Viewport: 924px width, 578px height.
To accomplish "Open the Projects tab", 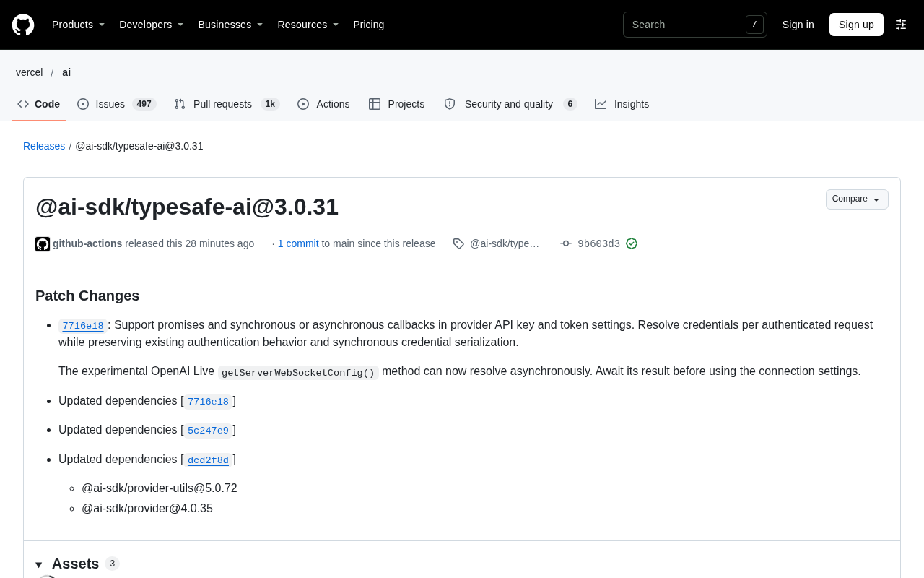I will click(x=397, y=104).
